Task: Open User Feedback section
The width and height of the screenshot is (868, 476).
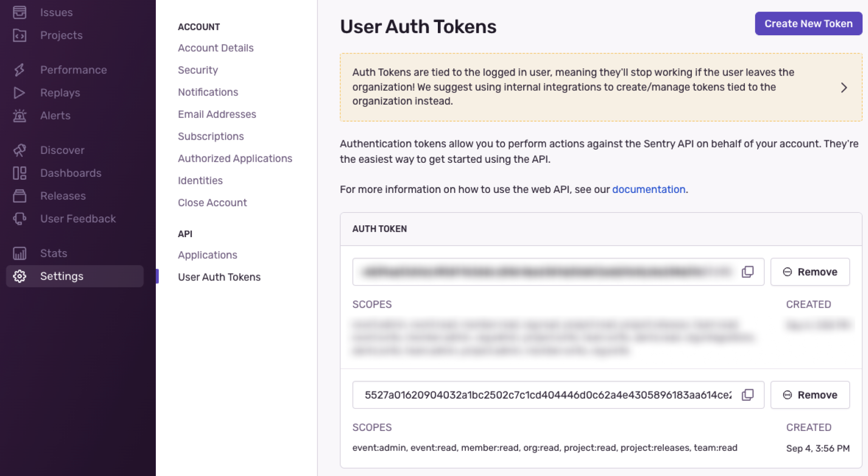Action: pos(78,219)
